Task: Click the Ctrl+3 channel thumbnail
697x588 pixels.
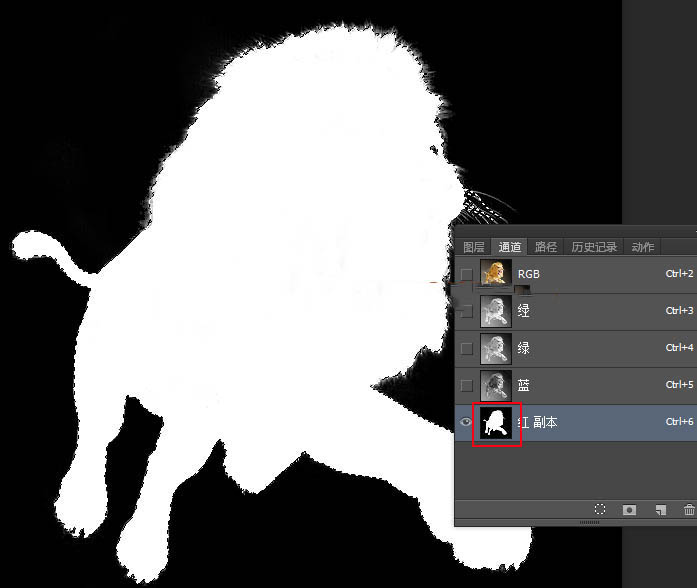Action: tap(496, 311)
